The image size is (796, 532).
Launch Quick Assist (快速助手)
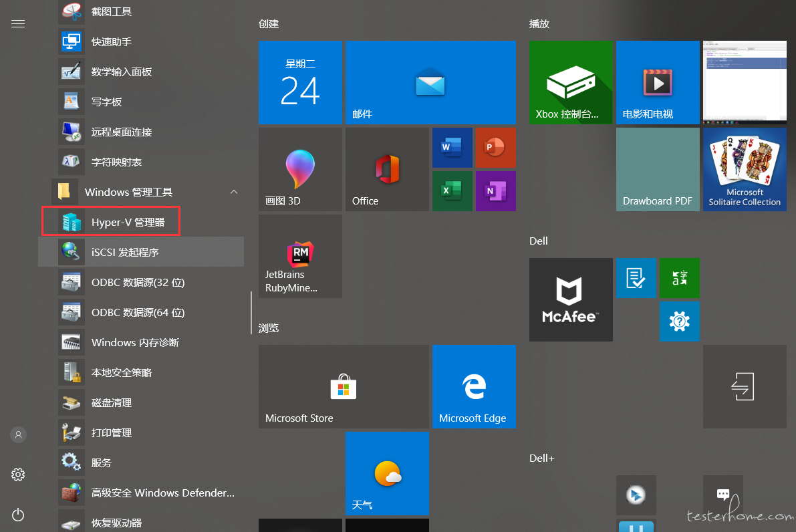(141, 41)
